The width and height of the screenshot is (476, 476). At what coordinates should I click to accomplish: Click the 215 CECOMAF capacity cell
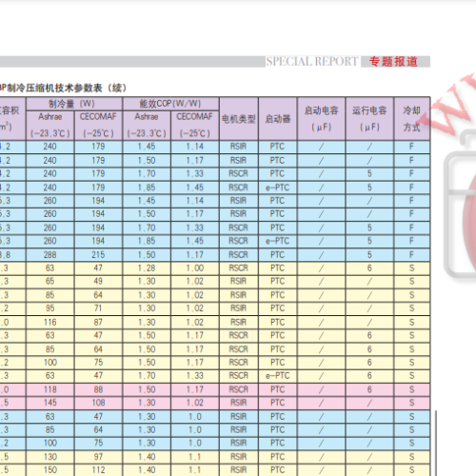pos(98,255)
